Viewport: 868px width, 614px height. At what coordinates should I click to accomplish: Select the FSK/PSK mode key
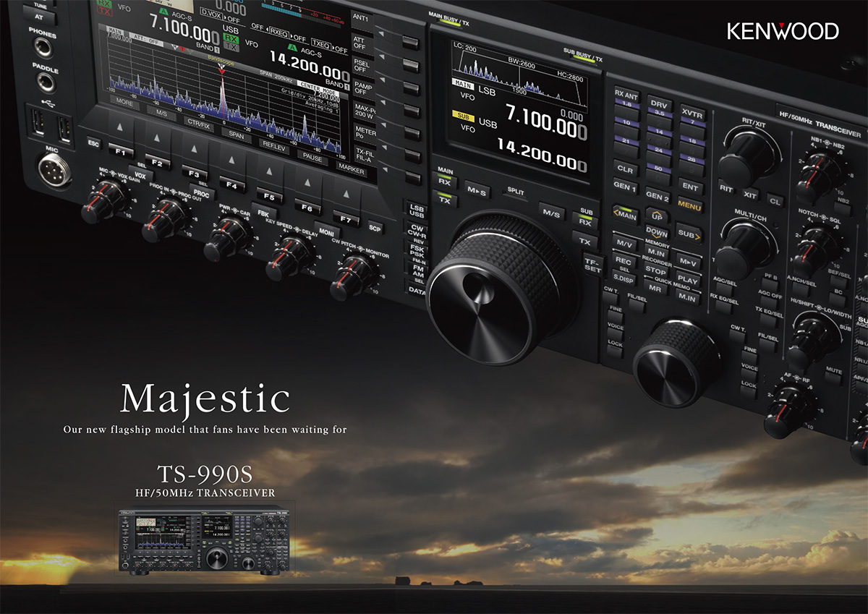417,251
